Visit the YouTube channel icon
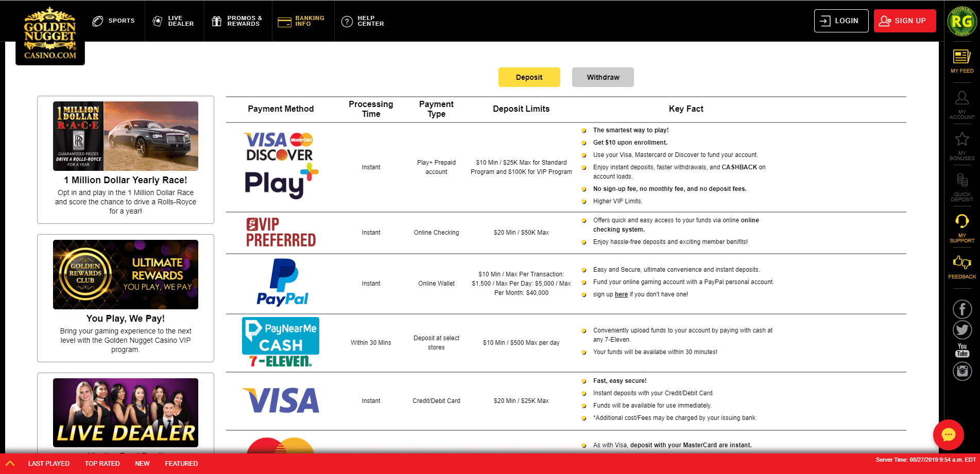The image size is (980, 474). pyautogui.click(x=962, y=350)
